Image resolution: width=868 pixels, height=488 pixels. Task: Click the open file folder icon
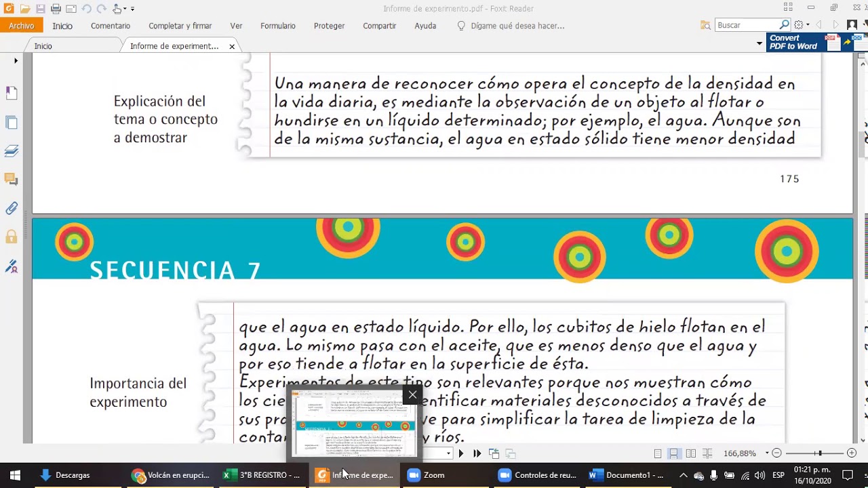pyautogui.click(x=25, y=9)
